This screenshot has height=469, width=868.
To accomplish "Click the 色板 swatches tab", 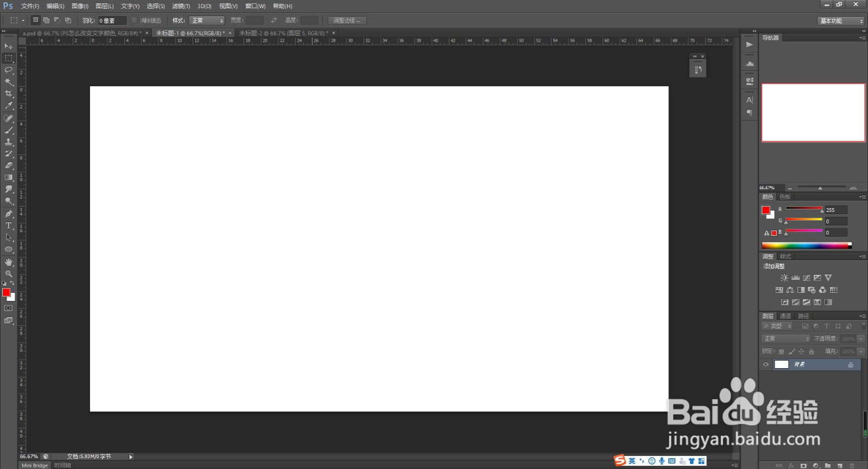I will (785, 197).
